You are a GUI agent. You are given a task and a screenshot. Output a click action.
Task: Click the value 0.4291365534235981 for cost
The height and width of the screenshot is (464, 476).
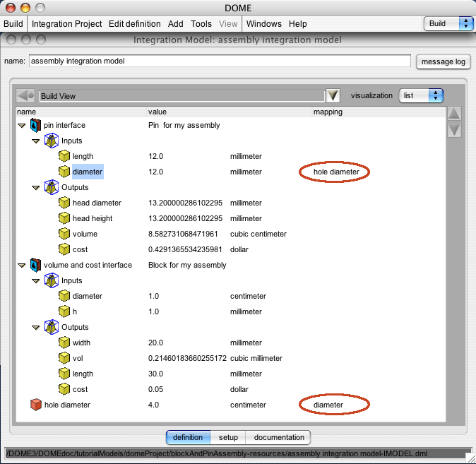point(185,249)
